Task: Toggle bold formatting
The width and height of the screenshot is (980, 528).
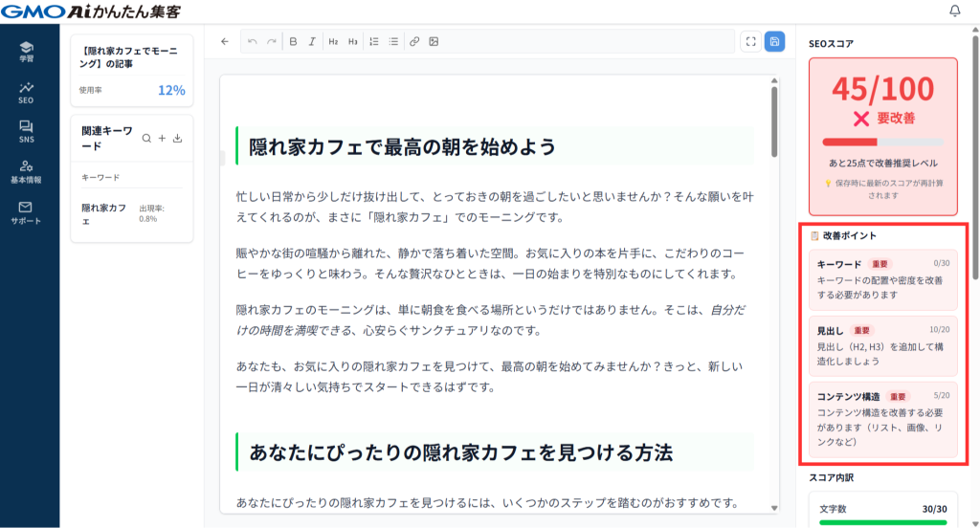Action: 294,42
